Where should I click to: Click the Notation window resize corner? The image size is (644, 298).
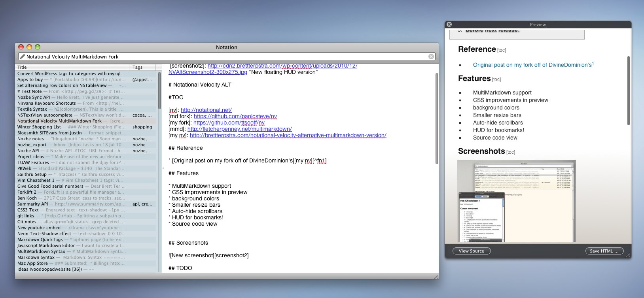tap(436, 276)
